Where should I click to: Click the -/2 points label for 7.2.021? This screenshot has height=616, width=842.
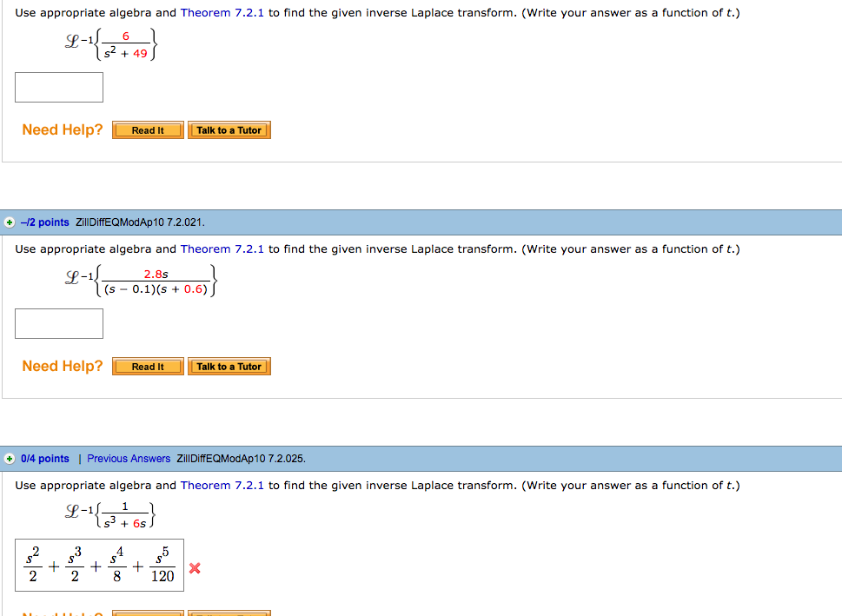(42, 222)
